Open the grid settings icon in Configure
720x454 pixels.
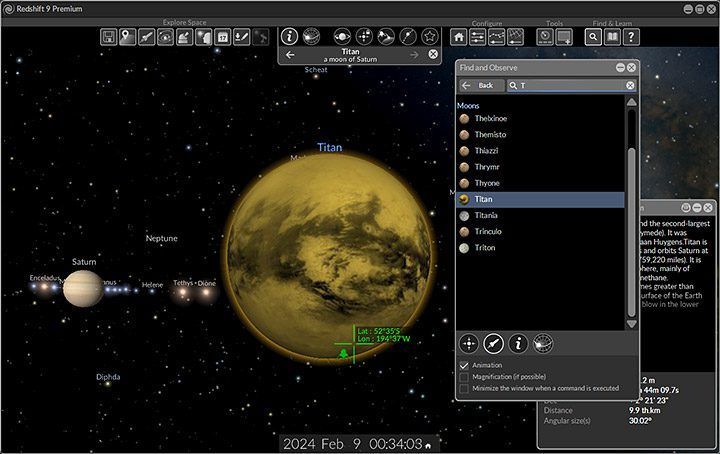pyautogui.click(x=515, y=37)
